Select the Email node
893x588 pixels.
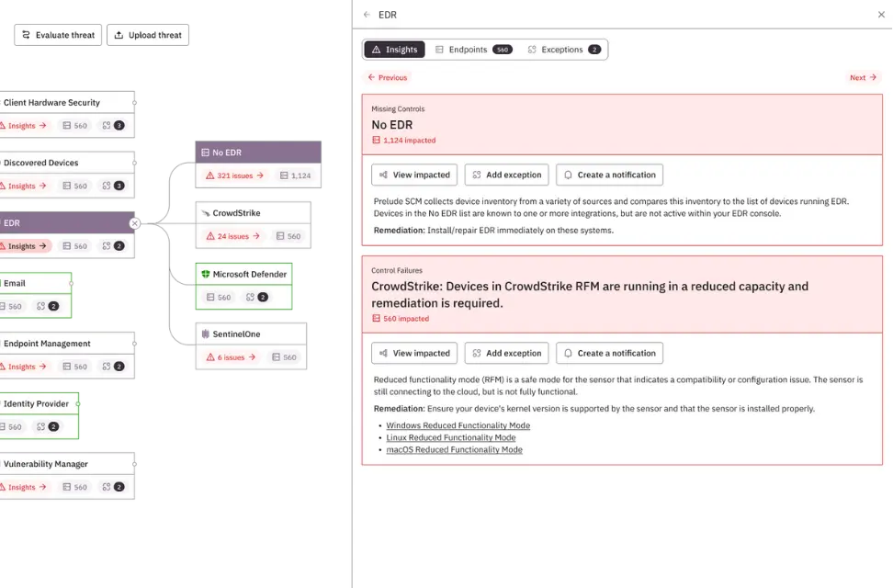(x=35, y=283)
